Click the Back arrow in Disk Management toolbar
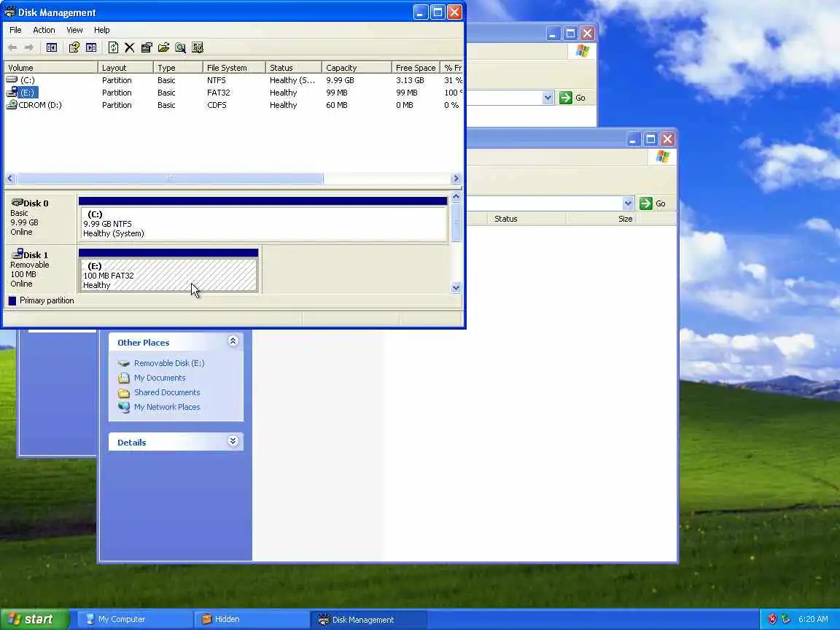Screen dimensions: 840x630 [12, 47]
